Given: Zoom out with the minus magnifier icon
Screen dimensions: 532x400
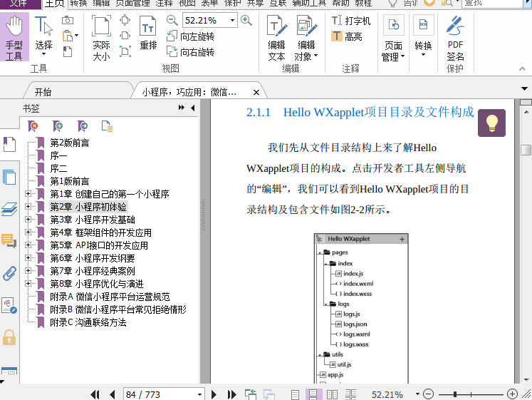Looking at the screenshot, I should click(x=172, y=21).
